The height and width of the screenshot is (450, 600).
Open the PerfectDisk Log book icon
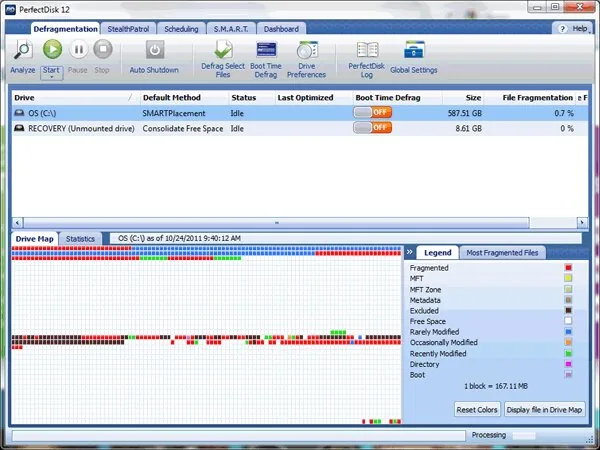point(367,50)
